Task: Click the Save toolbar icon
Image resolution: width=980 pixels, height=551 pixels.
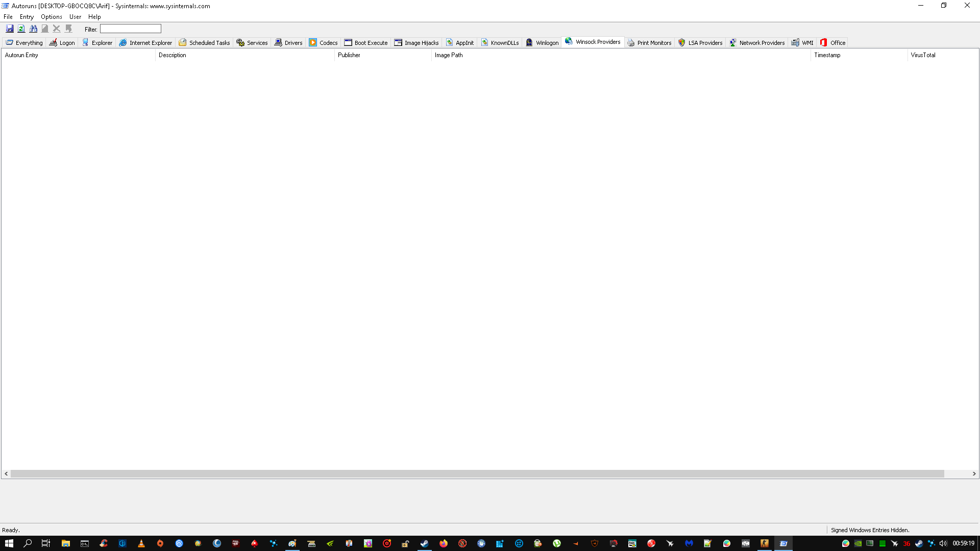Action: click(x=10, y=29)
